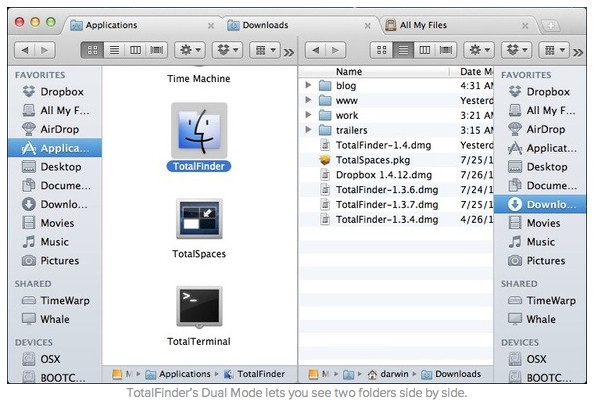
Task: Select the TotalFinder app icon
Action: click(x=199, y=130)
